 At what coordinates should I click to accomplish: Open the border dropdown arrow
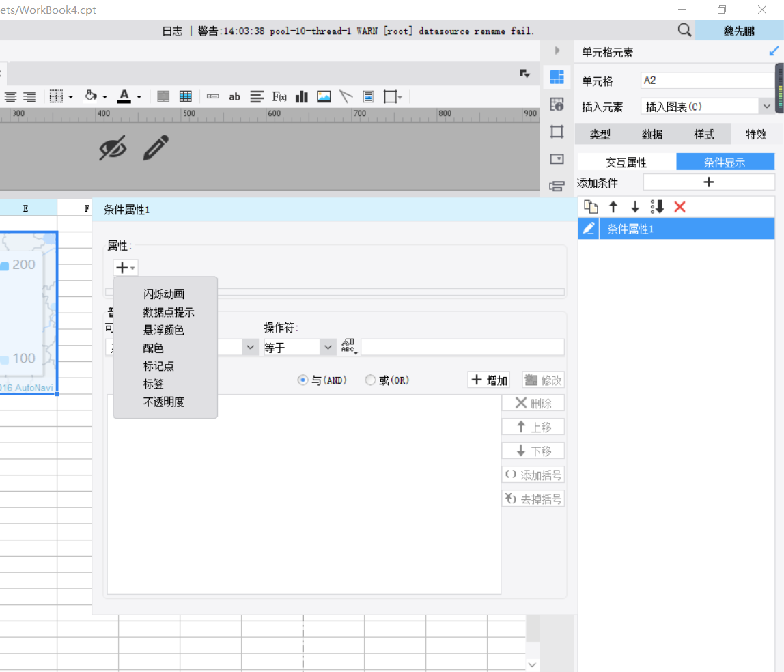click(70, 97)
